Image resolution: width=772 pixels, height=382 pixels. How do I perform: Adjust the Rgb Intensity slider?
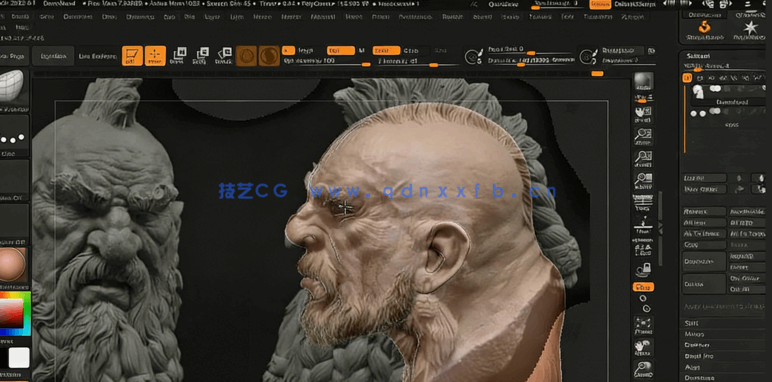327,61
